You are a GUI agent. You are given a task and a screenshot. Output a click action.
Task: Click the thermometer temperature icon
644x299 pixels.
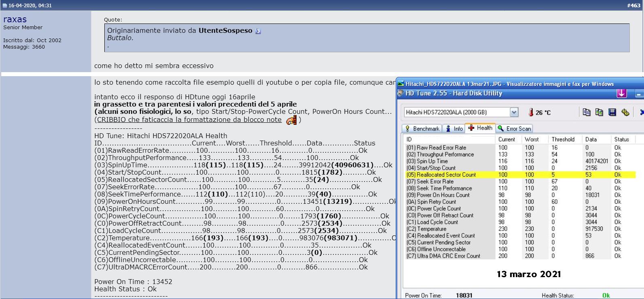pyautogui.click(x=531, y=112)
